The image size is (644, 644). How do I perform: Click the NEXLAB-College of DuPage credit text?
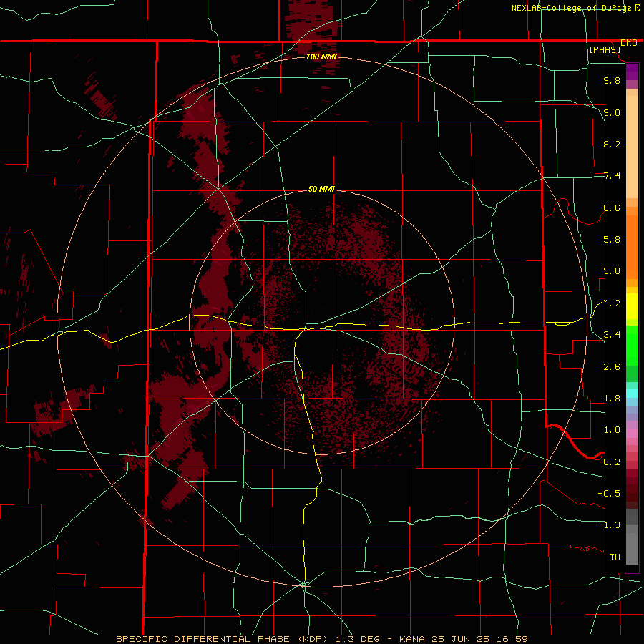click(x=571, y=8)
